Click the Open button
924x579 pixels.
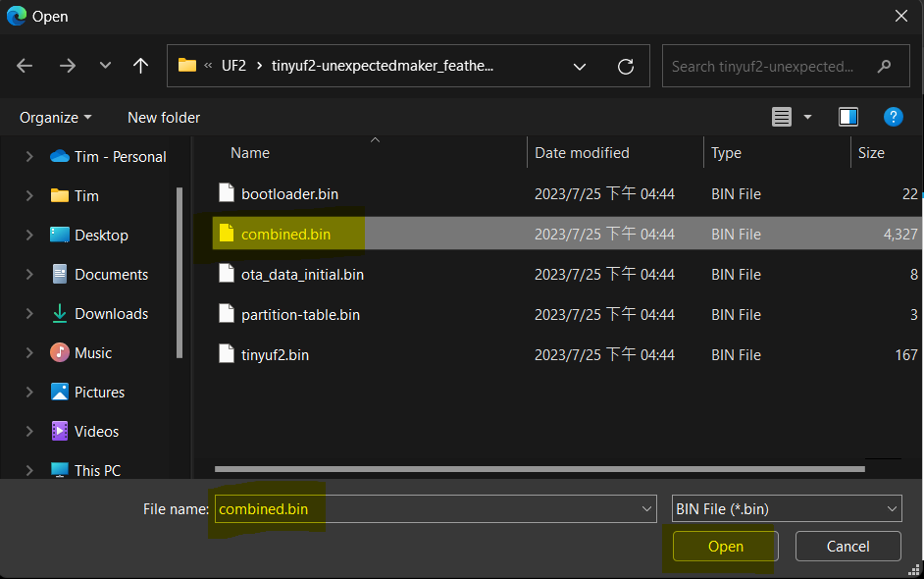click(725, 547)
